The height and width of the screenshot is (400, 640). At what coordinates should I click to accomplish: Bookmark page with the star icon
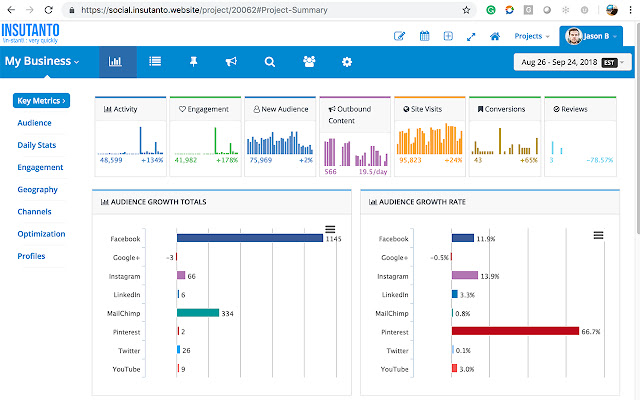point(466,10)
